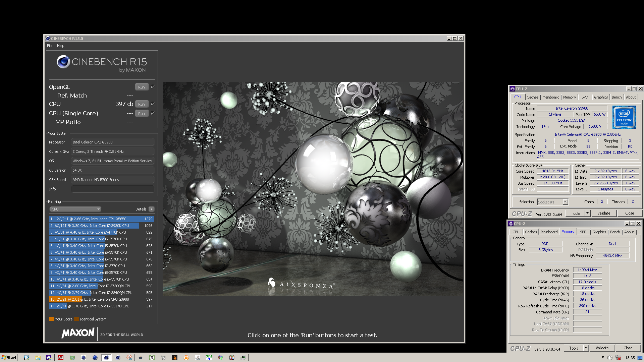Open the blue sphere taskbar icon left of active Cinebench

pos(95,358)
